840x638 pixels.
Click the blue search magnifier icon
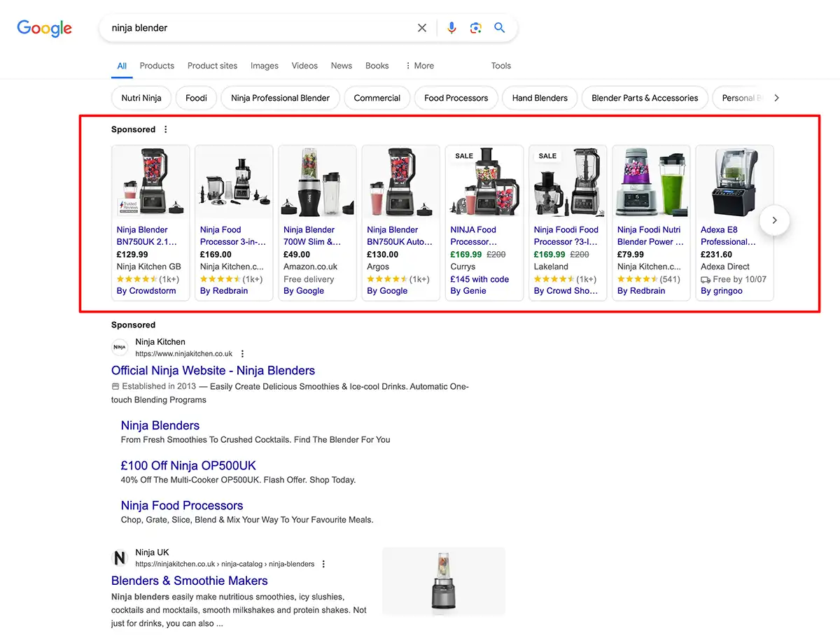499,28
